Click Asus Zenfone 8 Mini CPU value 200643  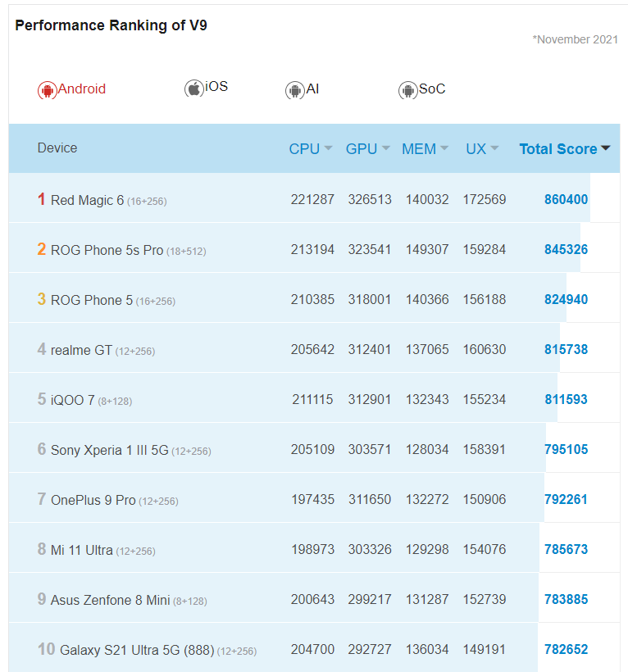[x=312, y=600]
